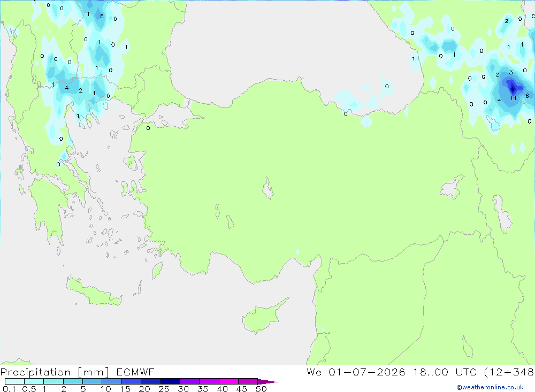Viewport: 535px width, 392px height.
Task: Click the 'We' weekday label
Action: [x=314, y=372]
